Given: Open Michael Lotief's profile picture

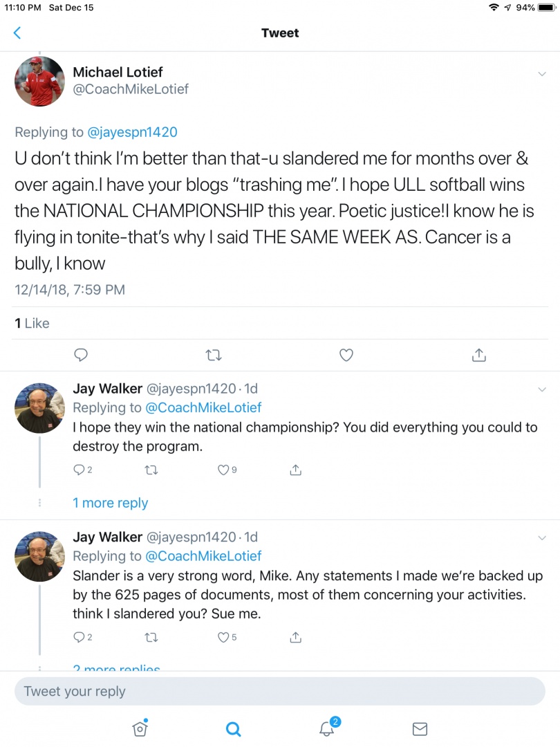Looking at the screenshot, I should 39,81.
